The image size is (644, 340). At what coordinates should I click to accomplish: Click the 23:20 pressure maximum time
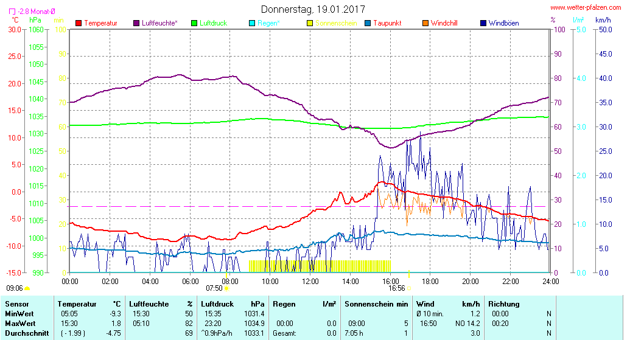click(x=213, y=324)
